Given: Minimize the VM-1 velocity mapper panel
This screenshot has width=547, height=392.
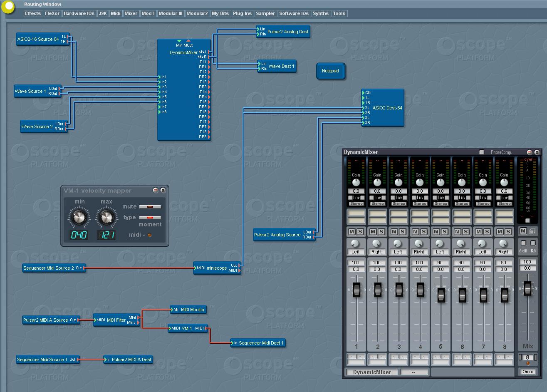Looking at the screenshot, I should 156,190.
